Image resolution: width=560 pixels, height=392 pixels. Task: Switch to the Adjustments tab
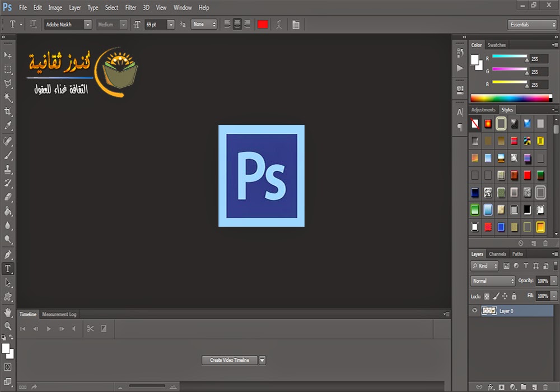coord(483,110)
